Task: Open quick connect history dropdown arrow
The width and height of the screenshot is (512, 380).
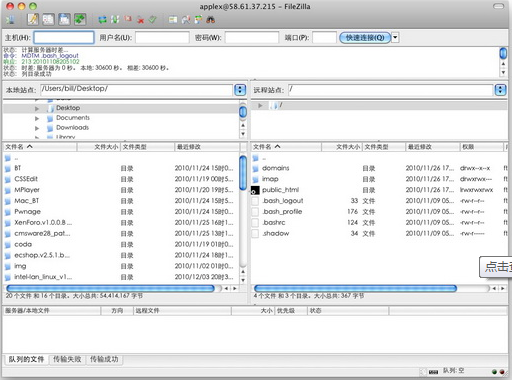Action: coord(395,37)
